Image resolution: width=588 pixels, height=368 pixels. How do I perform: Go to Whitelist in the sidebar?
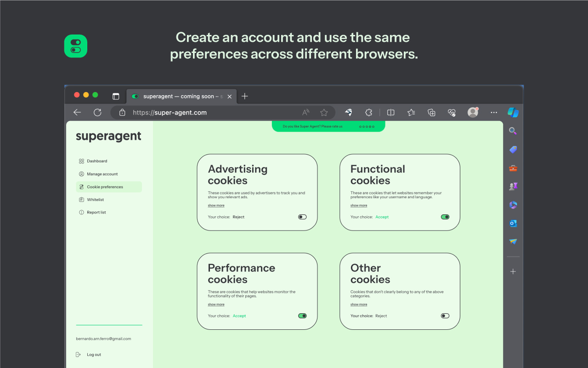[x=96, y=200]
